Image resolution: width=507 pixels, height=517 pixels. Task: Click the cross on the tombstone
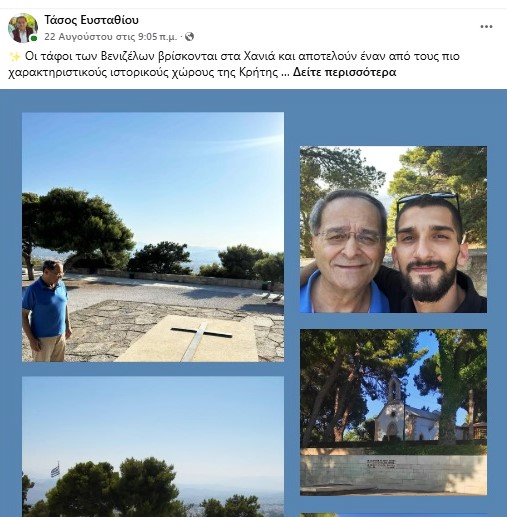click(x=201, y=340)
